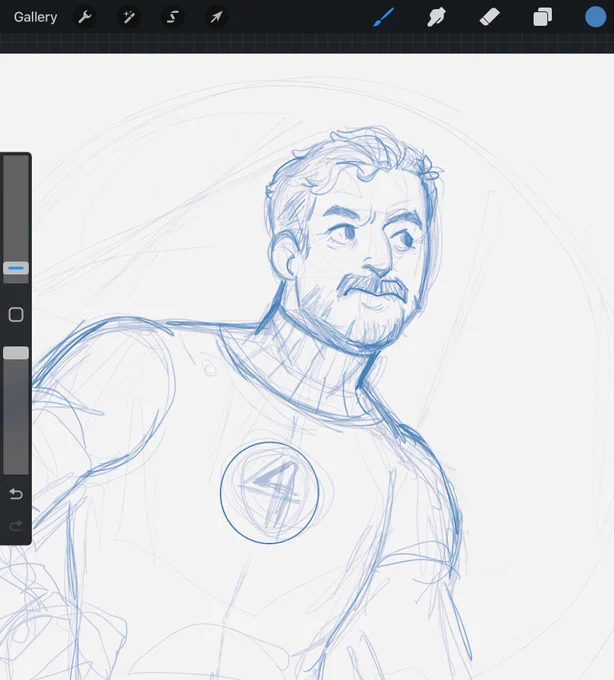Click the brush size slider handle

[x=16, y=268]
